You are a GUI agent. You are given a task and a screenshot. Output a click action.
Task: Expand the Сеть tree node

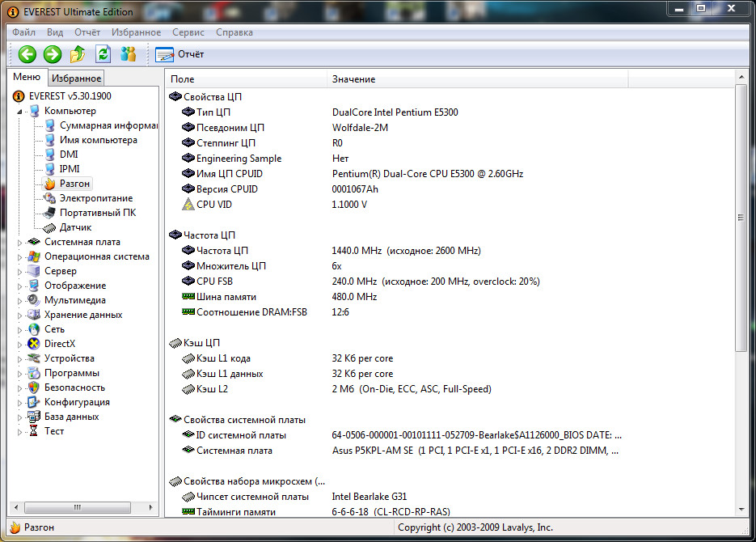pos(19,330)
